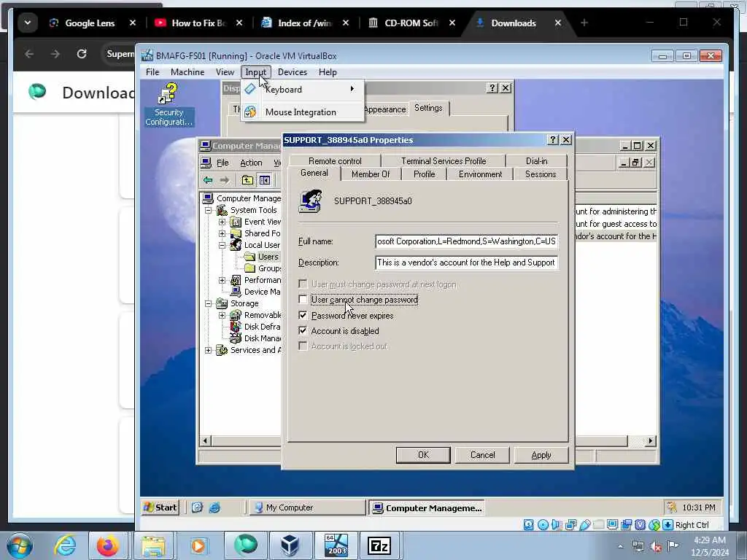747x560 pixels.
Task: Click Cancel in SUPPORT Properties dialog
Action: pyautogui.click(x=482, y=455)
